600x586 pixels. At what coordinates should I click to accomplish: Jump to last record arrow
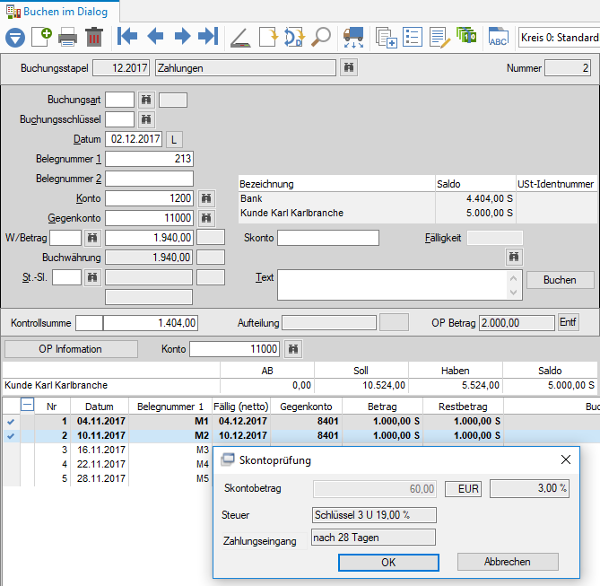208,37
